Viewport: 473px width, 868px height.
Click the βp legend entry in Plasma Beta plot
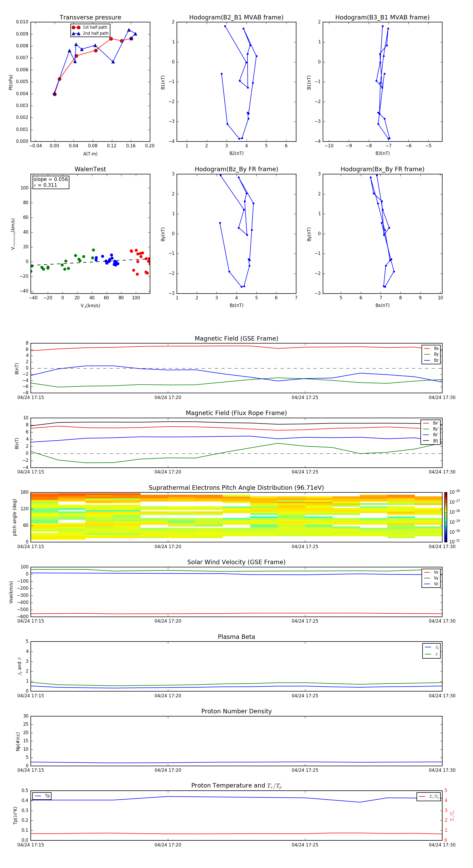431,647
